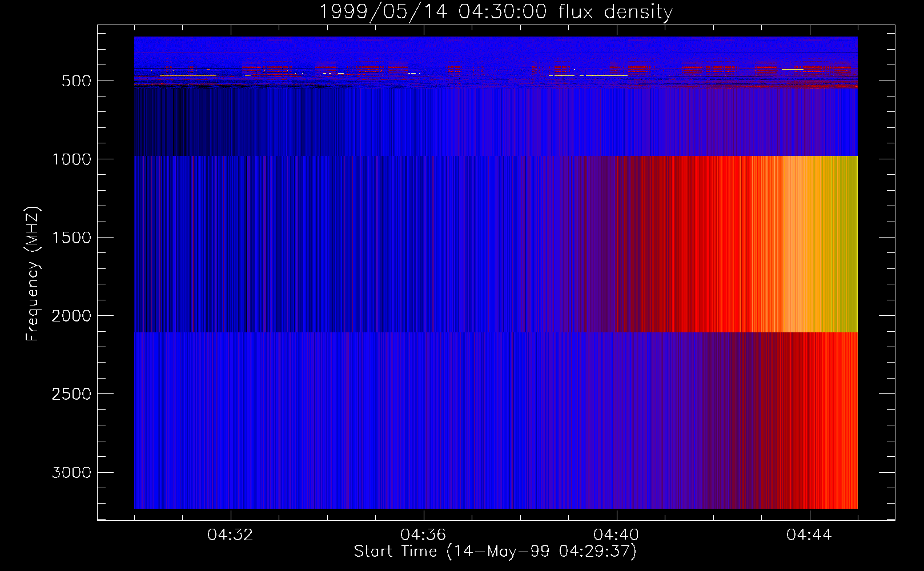924x571 pixels.
Task: Click the 500 frequency tick label
Action: [77, 81]
